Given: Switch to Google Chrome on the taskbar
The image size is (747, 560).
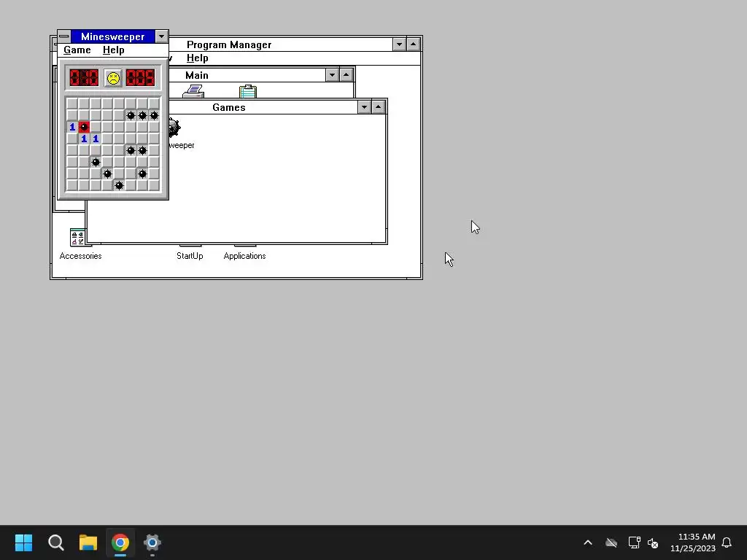Looking at the screenshot, I should click(x=120, y=542).
